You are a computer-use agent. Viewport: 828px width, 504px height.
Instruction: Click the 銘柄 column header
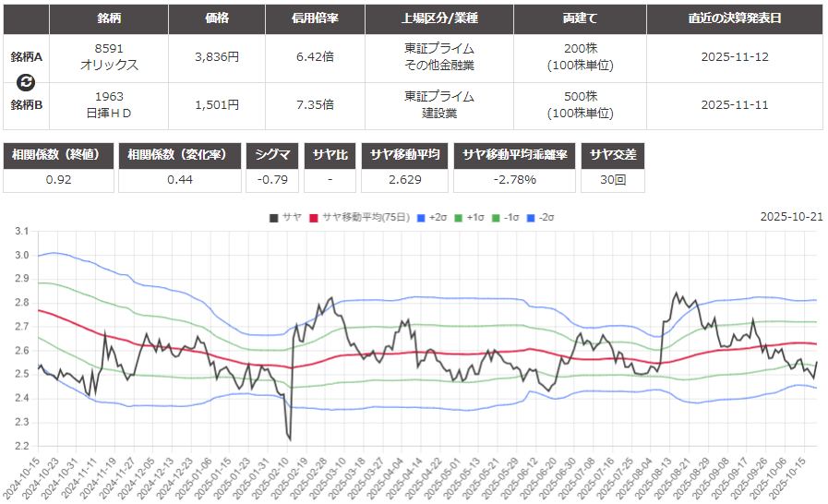pos(109,18)
